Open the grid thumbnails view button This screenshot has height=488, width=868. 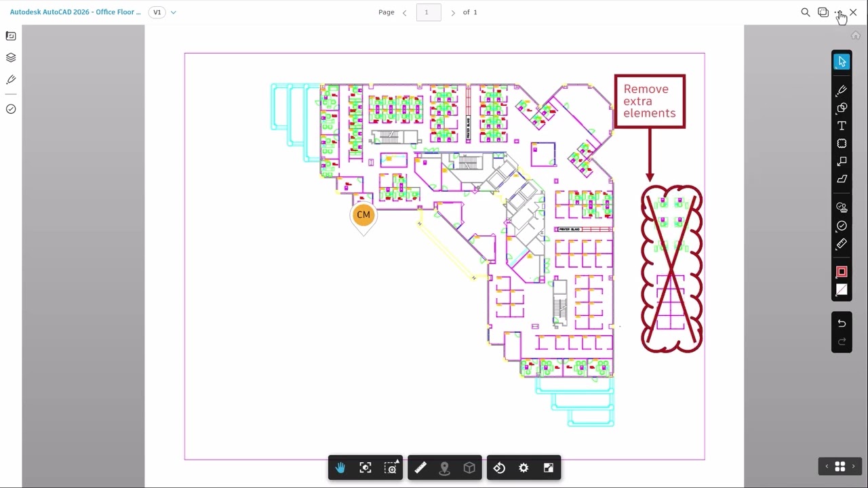[840, 466]
